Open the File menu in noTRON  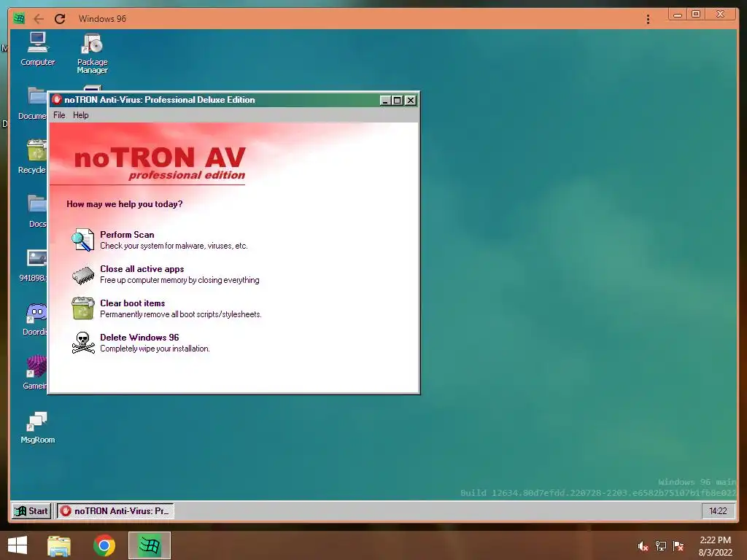59,115
